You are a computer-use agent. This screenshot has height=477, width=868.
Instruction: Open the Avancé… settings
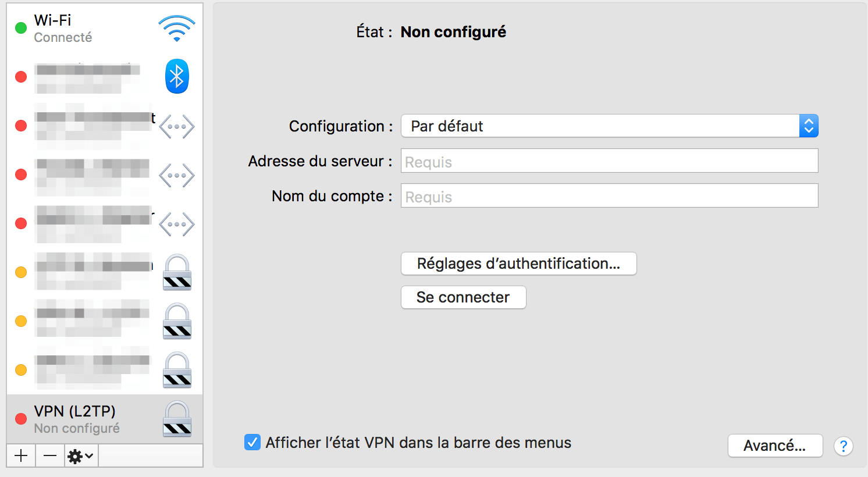775,446
